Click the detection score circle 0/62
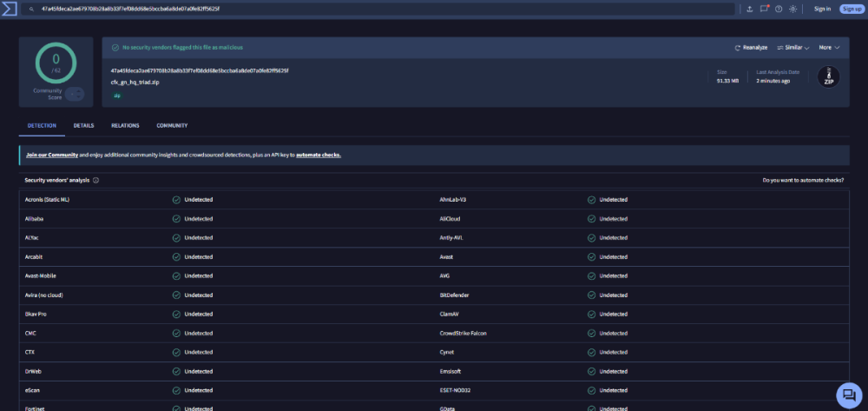 click(56, 63)
